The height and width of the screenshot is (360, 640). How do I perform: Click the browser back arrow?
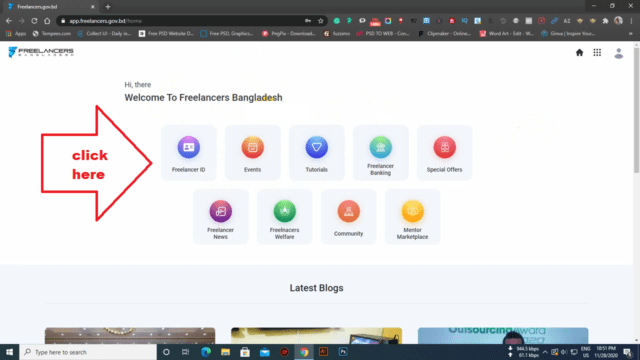(x=9, y=21)
